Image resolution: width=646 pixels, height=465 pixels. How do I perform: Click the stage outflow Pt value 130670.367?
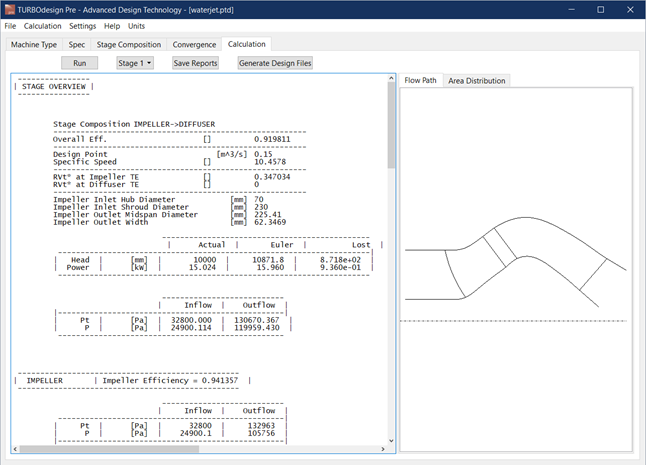257,320
